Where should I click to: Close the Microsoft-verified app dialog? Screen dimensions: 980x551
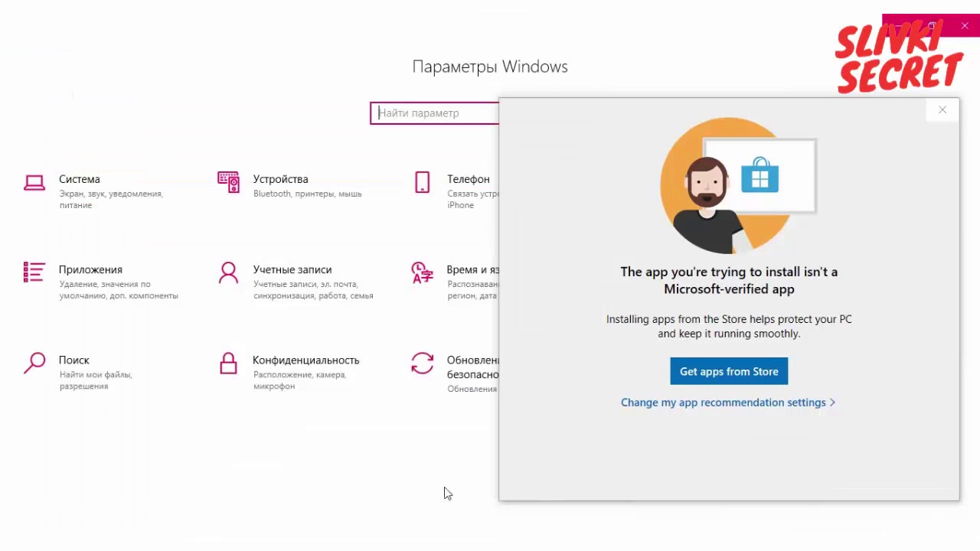(x=942, y=110)
